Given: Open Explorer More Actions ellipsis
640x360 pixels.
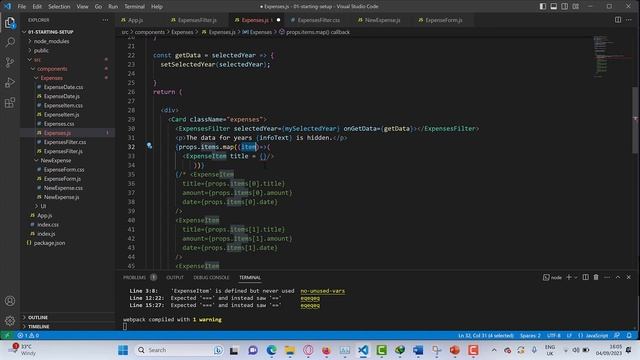Looking at the screenshot, I should tap(105, 20).
